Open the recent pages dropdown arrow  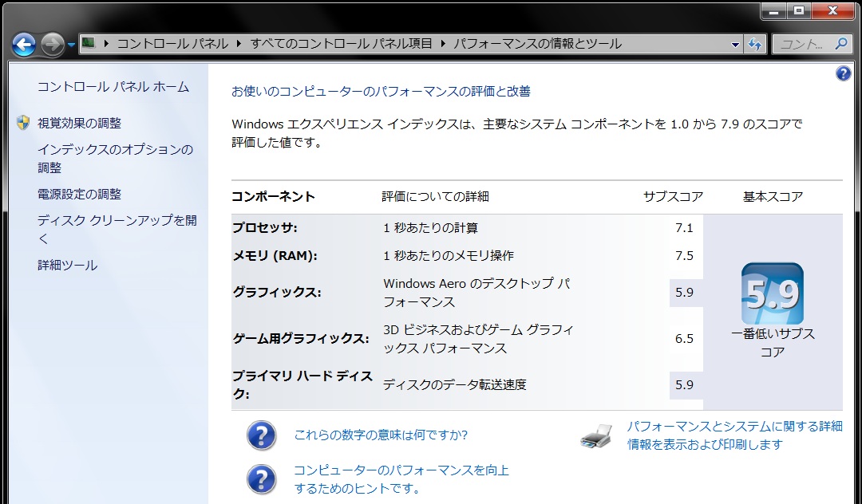tap(72, 45)
